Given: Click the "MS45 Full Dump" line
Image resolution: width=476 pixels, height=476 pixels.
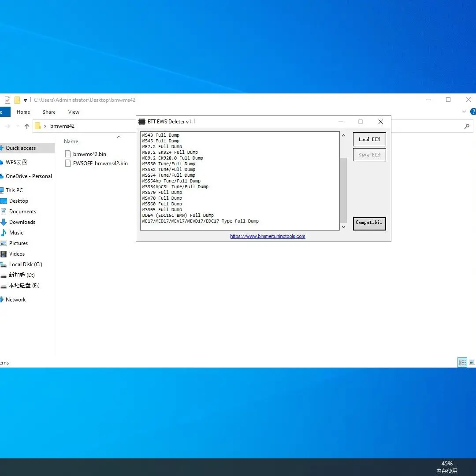Looking at the screenshot, I should (161, 141).
